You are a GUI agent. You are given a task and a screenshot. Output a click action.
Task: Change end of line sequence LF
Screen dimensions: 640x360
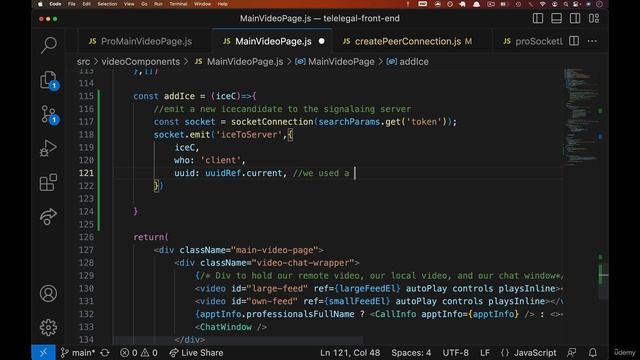click(485, 353)
